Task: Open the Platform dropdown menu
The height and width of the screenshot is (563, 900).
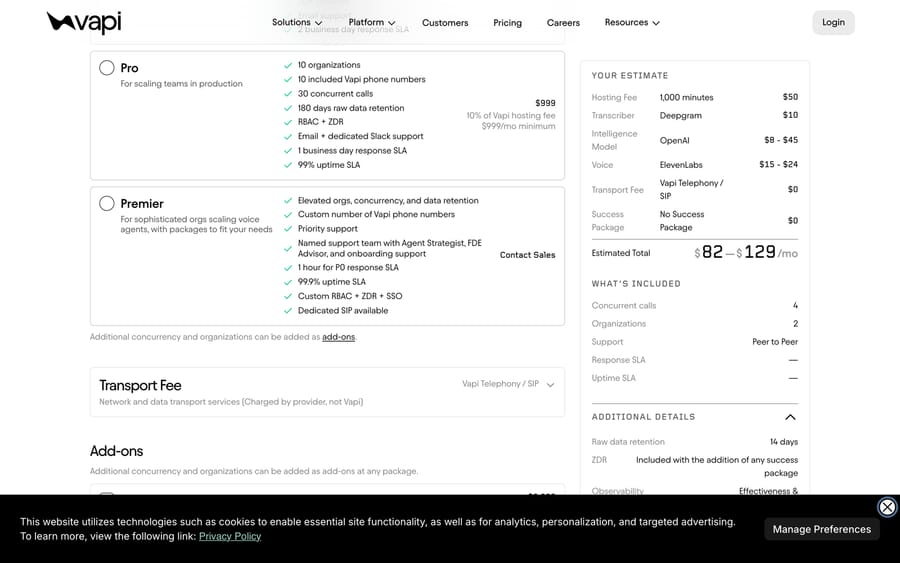Action: (x=372, y=22)
